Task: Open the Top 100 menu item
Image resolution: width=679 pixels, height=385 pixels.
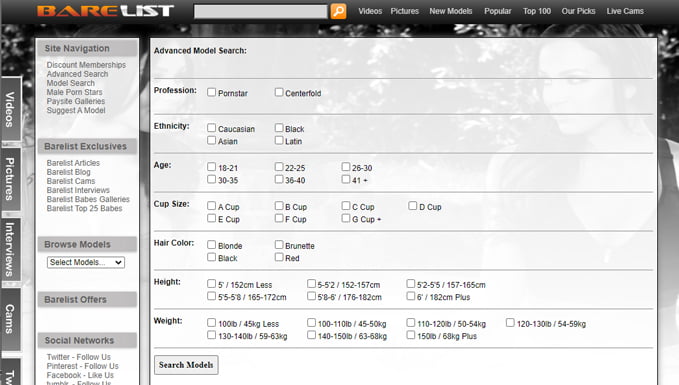Action: [x=537, y=11]
